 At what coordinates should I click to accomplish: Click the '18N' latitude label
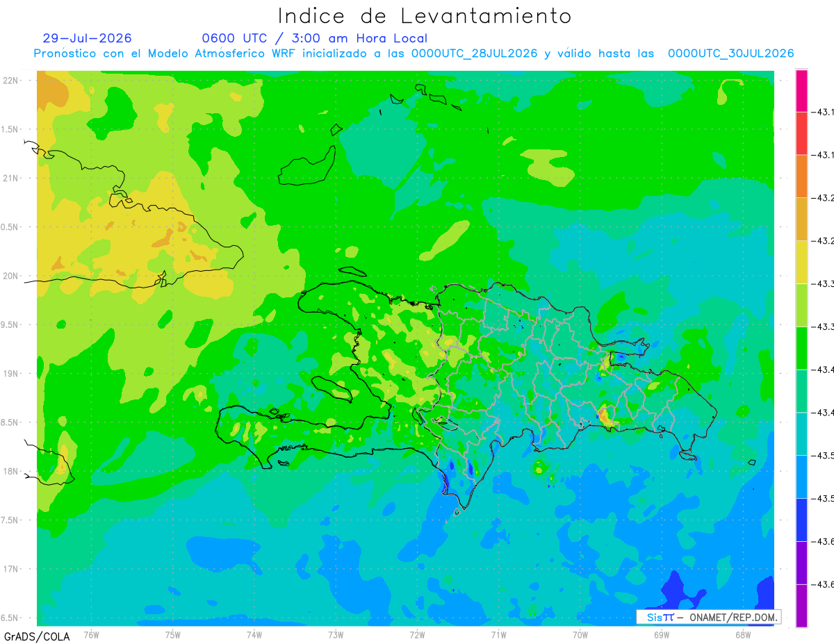tap(12, 471)
